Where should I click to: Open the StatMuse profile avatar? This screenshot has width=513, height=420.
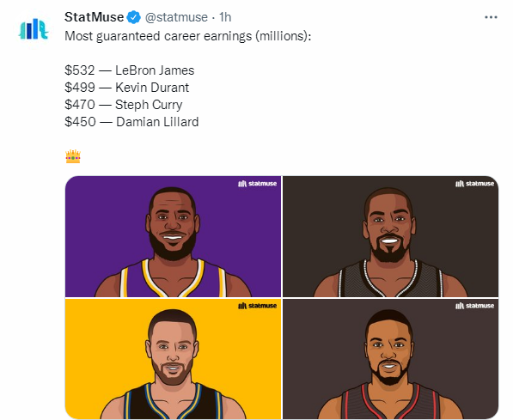[34, 29]
